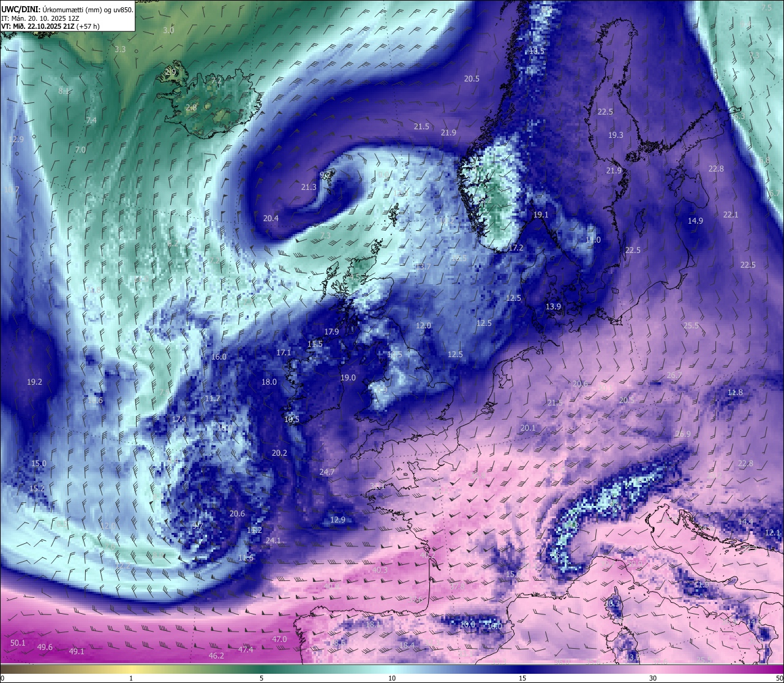
Task: Click the "UWC/DINI: Úrkomumætti (mm) og uv850." title
Action: 67,10
